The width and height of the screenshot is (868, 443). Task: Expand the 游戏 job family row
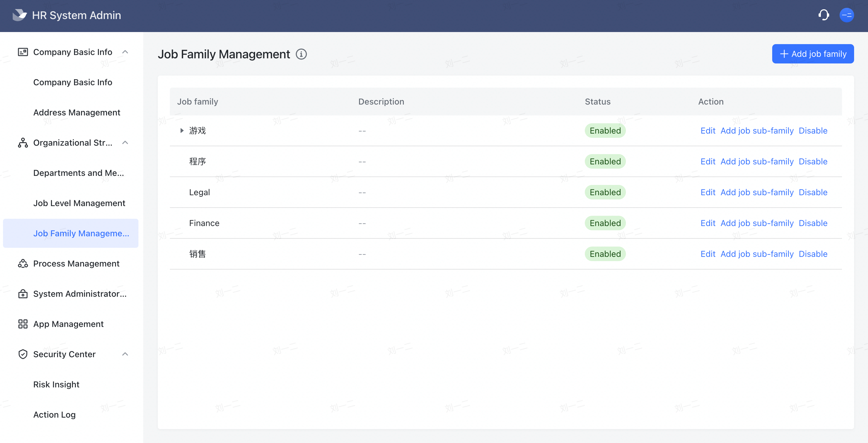(x=182, y=131)
